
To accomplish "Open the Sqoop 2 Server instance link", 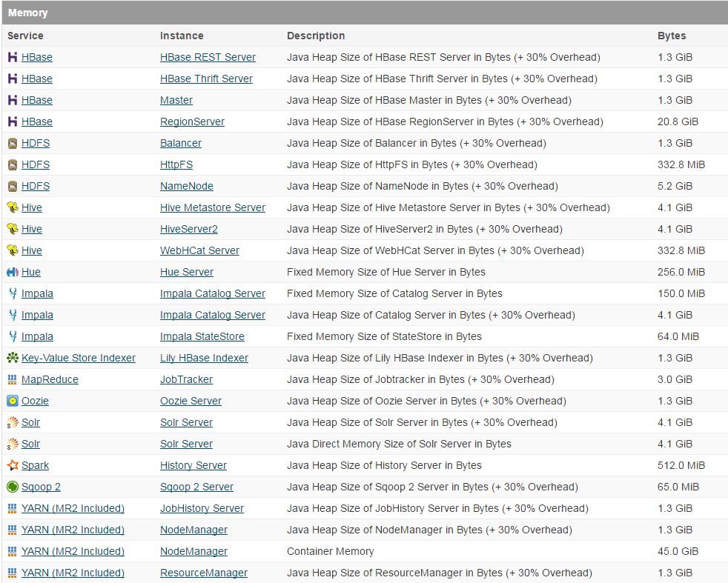I will coord(196,487).
